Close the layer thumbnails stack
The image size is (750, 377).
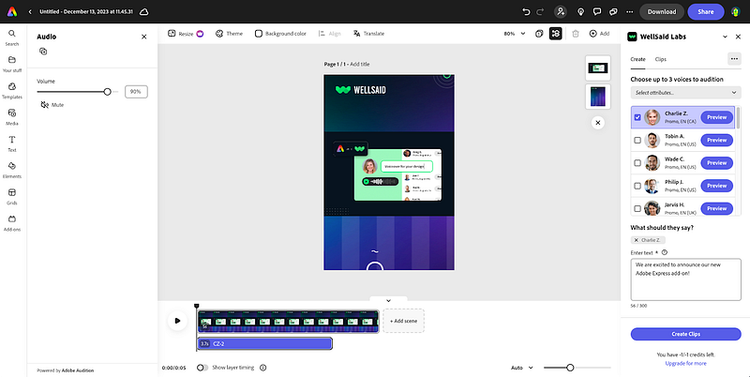tap(598, 123)
